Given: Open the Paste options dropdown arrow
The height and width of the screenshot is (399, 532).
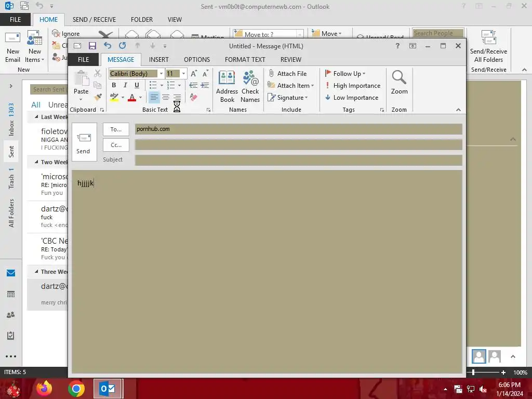Looking at the screenshot, I should coord(81,99).
